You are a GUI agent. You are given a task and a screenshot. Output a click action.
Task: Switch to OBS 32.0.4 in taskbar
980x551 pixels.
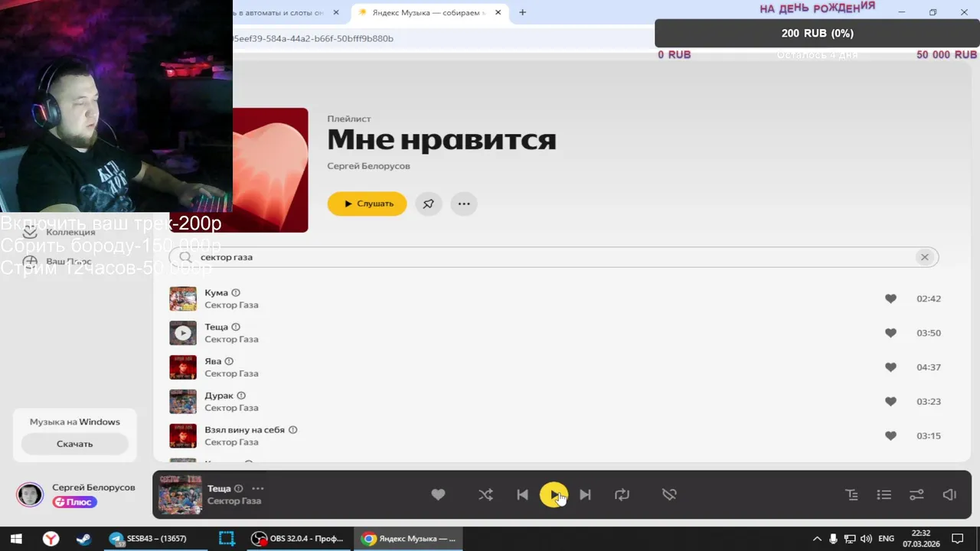coord(299,539)
